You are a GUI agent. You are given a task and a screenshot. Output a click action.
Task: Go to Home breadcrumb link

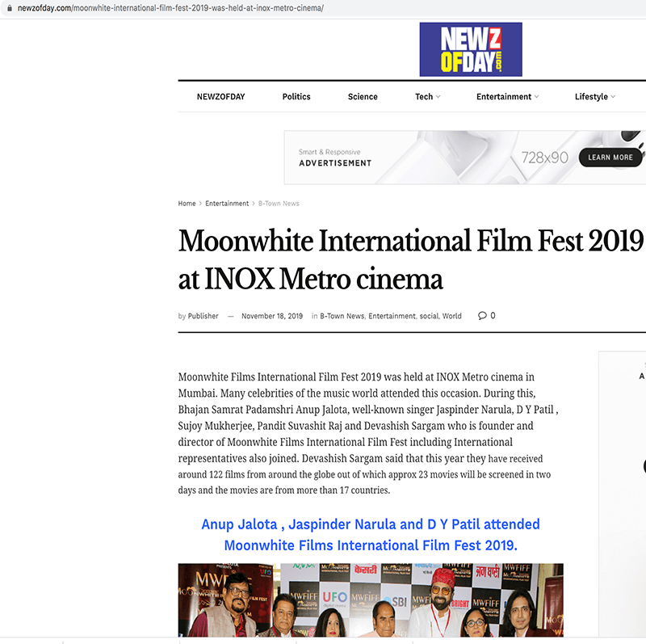point(187,204)
